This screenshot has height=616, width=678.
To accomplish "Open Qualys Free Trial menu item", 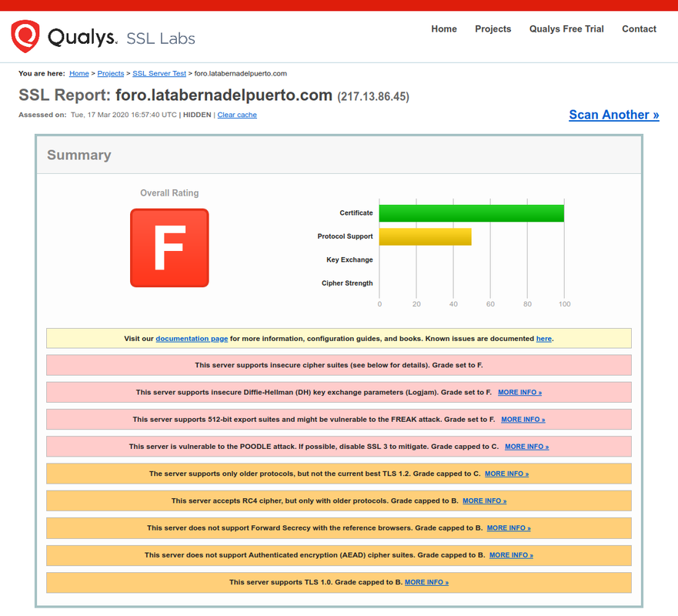I will coord(566,29).
